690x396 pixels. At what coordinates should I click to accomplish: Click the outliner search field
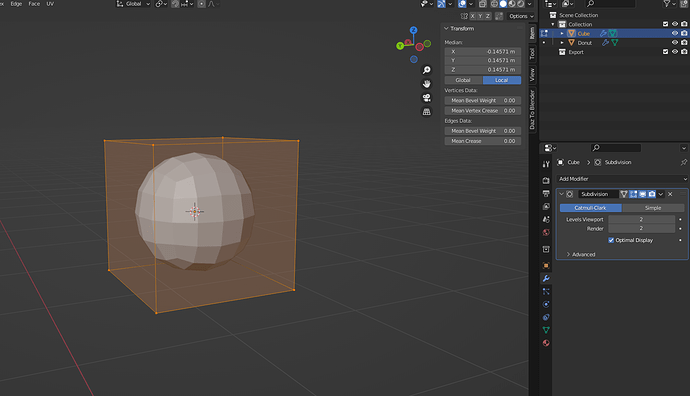coord(610,4)
